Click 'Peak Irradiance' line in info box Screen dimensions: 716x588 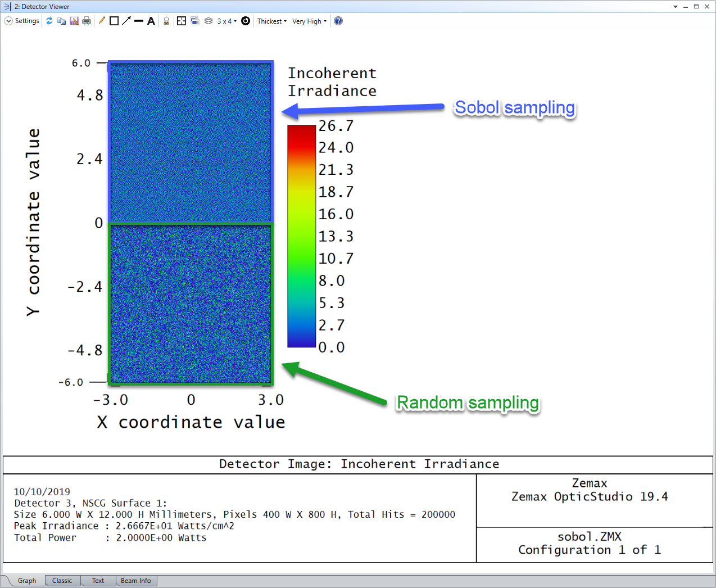point(124,526)
